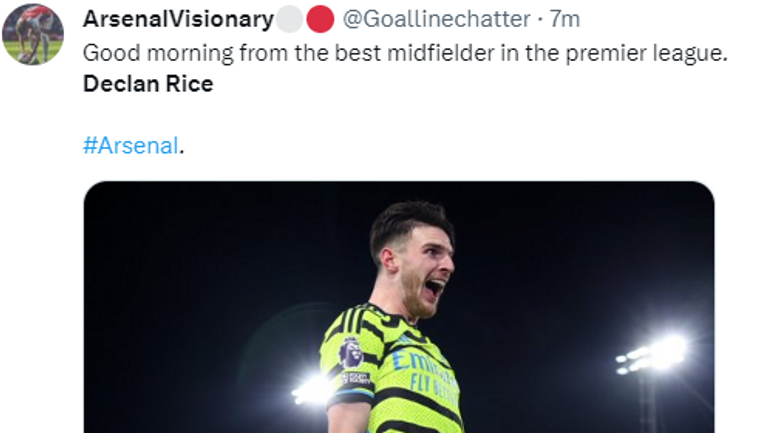Click the ArsenalVisionary display name
The width and height of the screenshot is (768, 433).
pyautogui.click(x=178, y=19)
